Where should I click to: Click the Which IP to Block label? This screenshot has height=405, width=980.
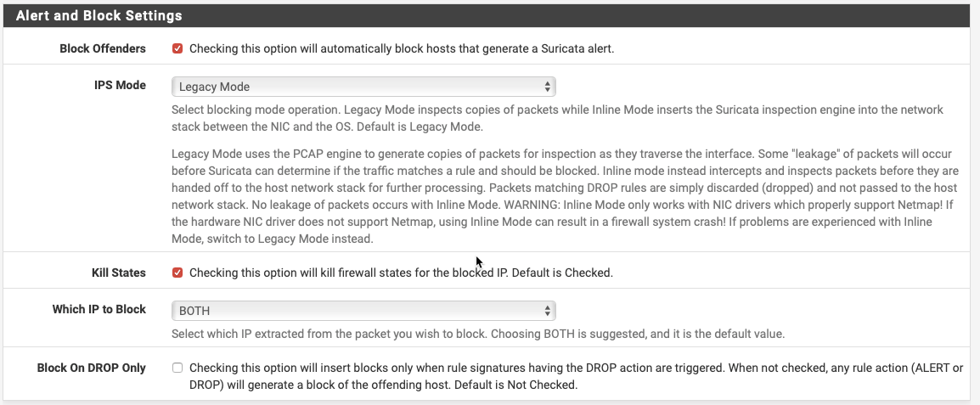coord(99,309)
